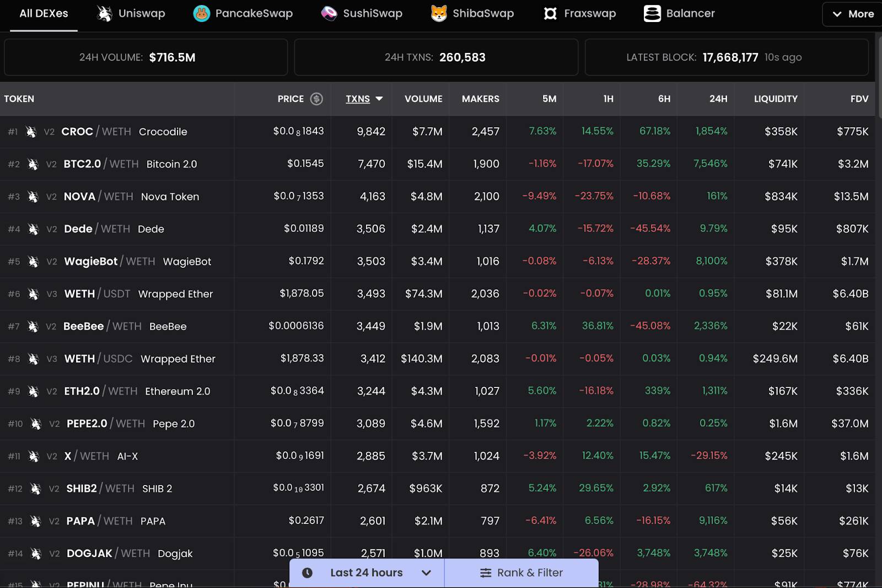Open WETH / USDC Wrapped Ether pair
The height and width of the screenshot is (588, 882).
pyautogui.click(x=438, y=359)
